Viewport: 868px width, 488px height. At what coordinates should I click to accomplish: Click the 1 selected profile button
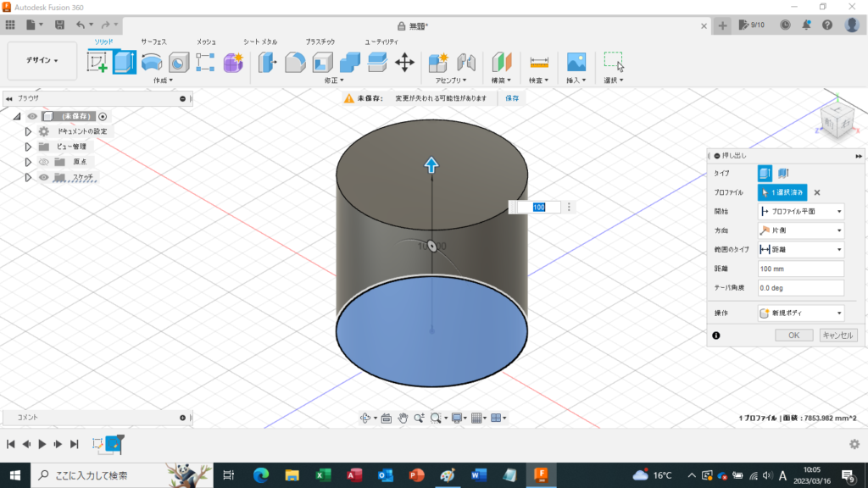coord(782,192)
